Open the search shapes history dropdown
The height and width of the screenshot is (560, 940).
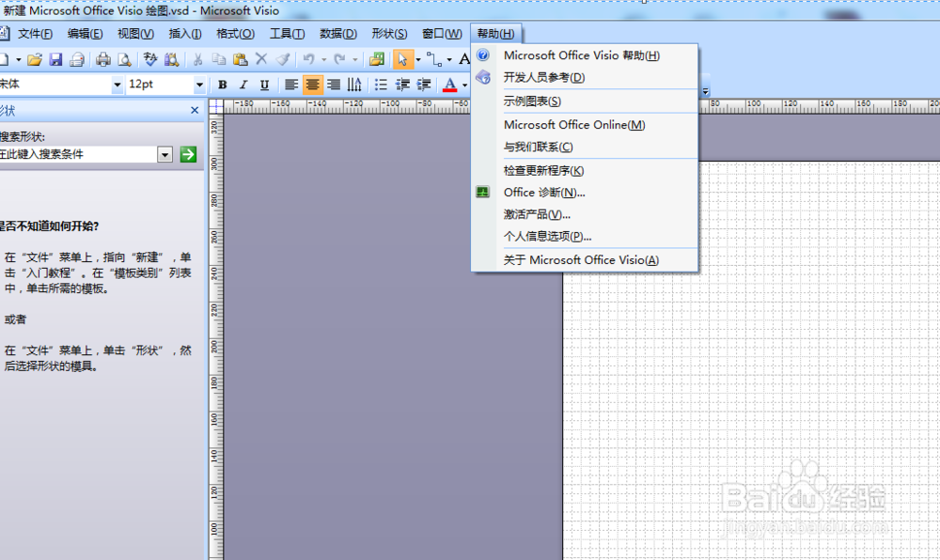[x=164, y=155]
